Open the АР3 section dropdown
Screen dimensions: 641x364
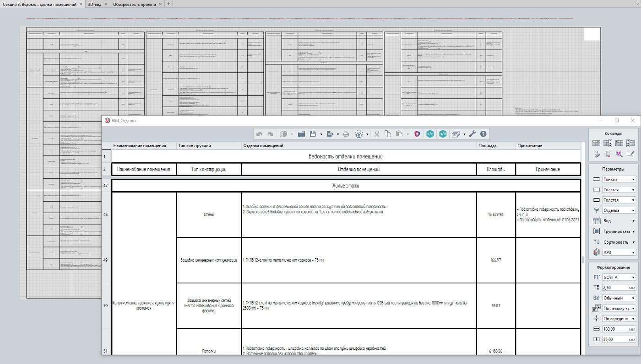tap(619, 252)
